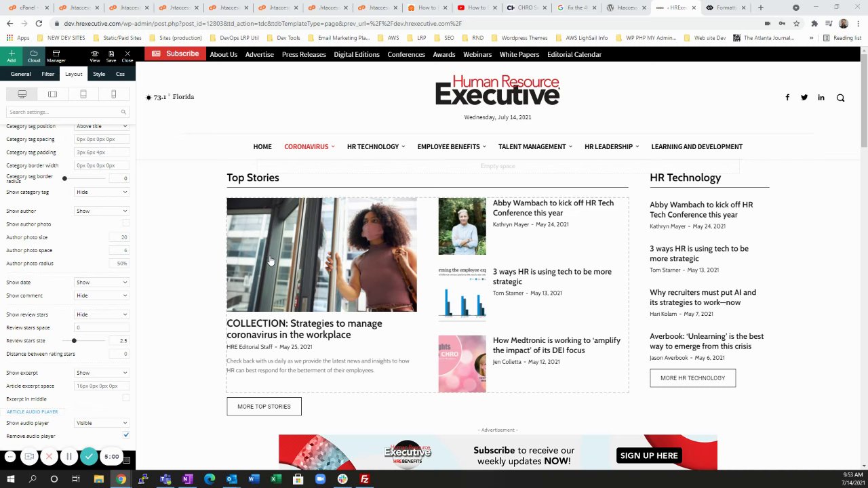868x488 pixels.
Task: Open Slack from the taskbar
Action: 342,479
